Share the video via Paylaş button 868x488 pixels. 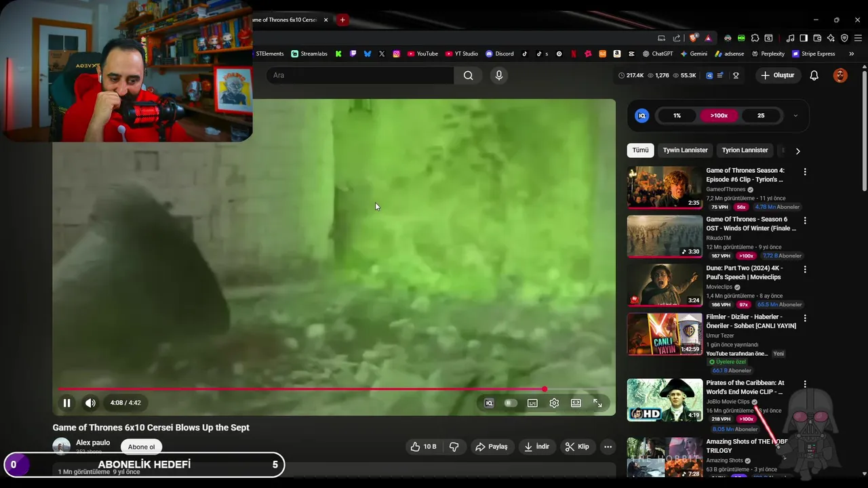tap(492, 447)
